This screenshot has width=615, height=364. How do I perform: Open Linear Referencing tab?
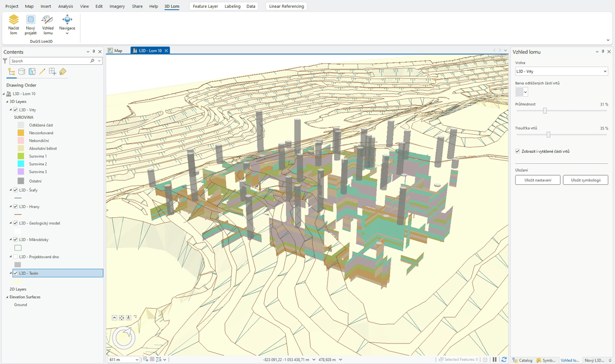click(x=286, y=6)
